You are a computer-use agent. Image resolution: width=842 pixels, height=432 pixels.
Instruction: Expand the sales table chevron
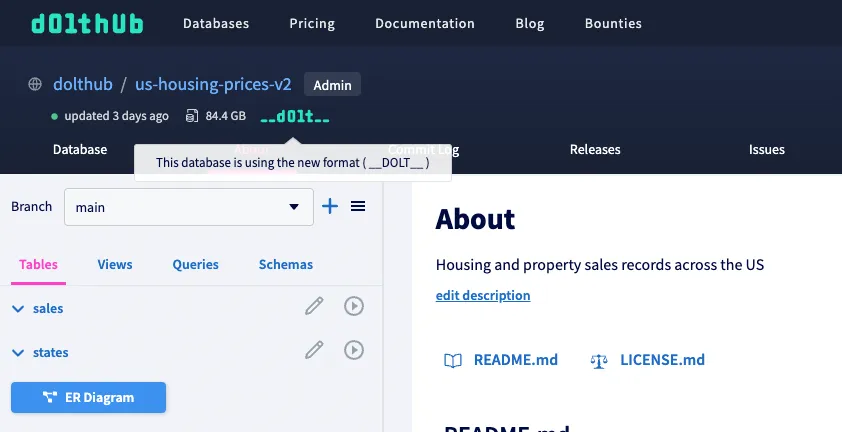[18, 309]
